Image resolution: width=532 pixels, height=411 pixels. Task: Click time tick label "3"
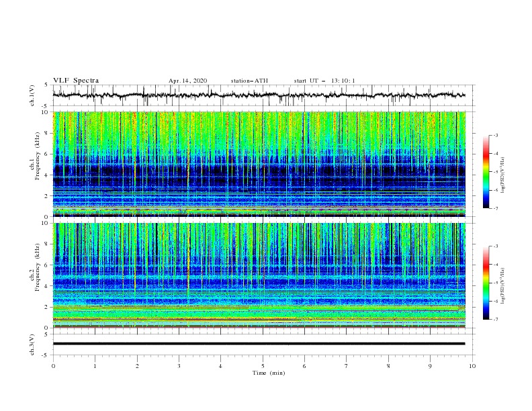(179, 366)
